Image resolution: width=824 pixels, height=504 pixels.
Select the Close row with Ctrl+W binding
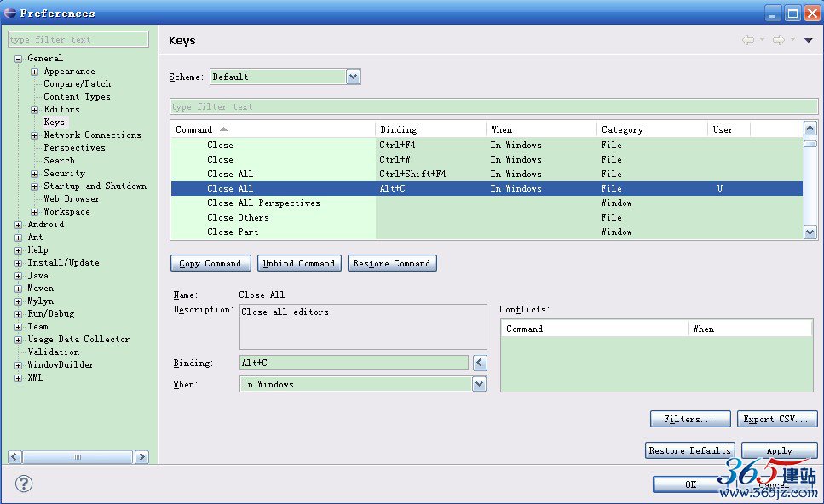tap(487, 159)
